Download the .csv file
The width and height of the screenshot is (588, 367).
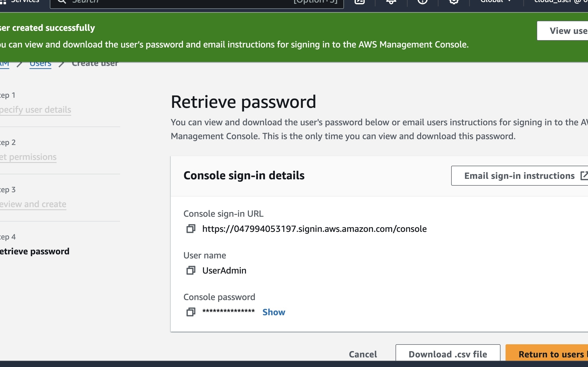pos(448,354)
